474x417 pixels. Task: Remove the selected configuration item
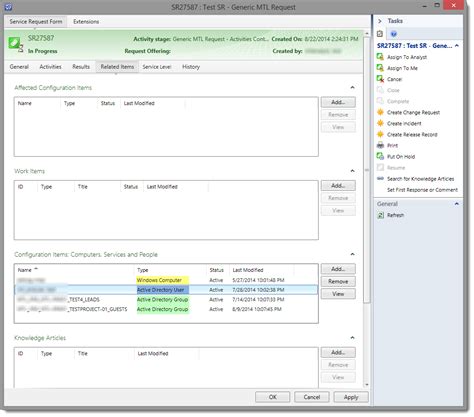tap(338, 281)
